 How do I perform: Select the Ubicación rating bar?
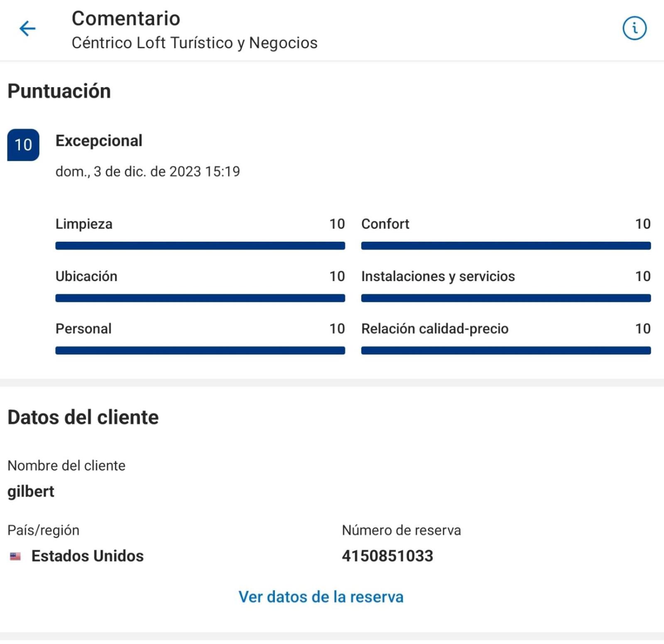(x=200, y=298)
